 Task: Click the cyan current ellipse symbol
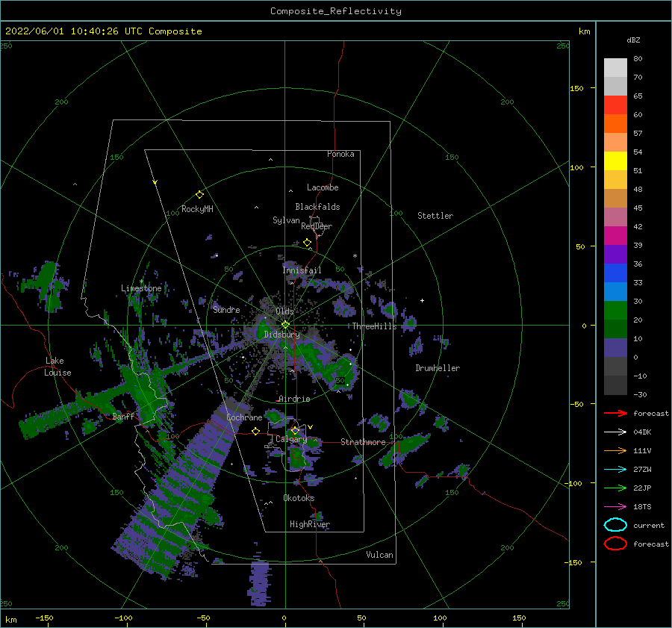(x=615, y=525)
